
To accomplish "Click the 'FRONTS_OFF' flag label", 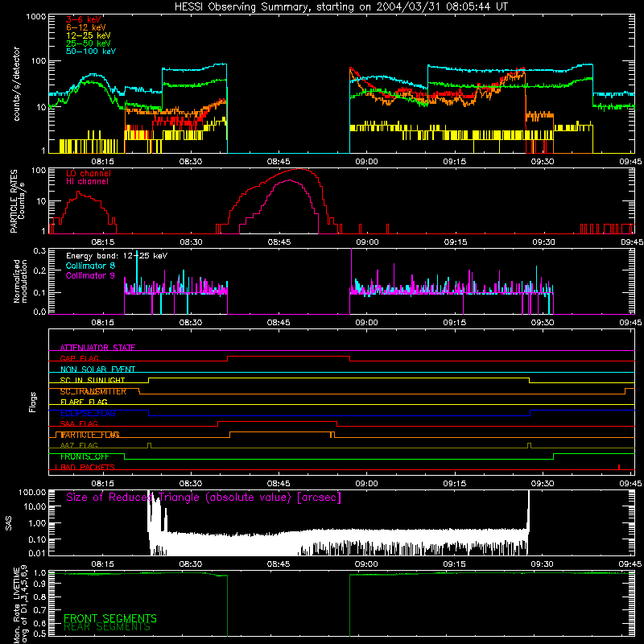I will click(x=85, y=456).
